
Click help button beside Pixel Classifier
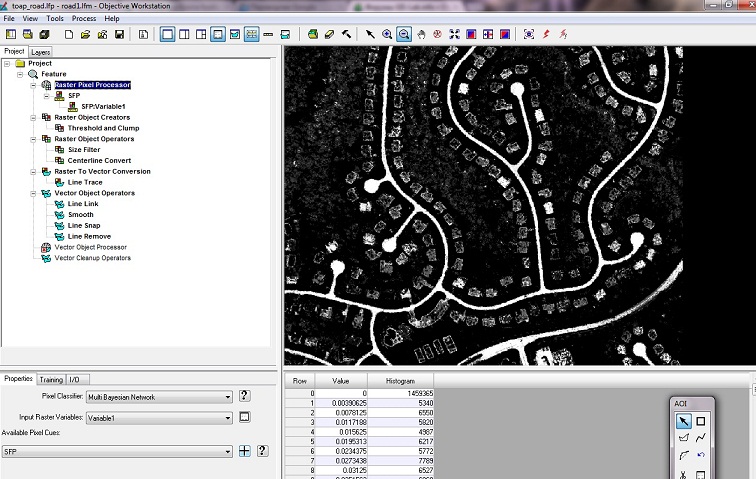pos(244,396)
